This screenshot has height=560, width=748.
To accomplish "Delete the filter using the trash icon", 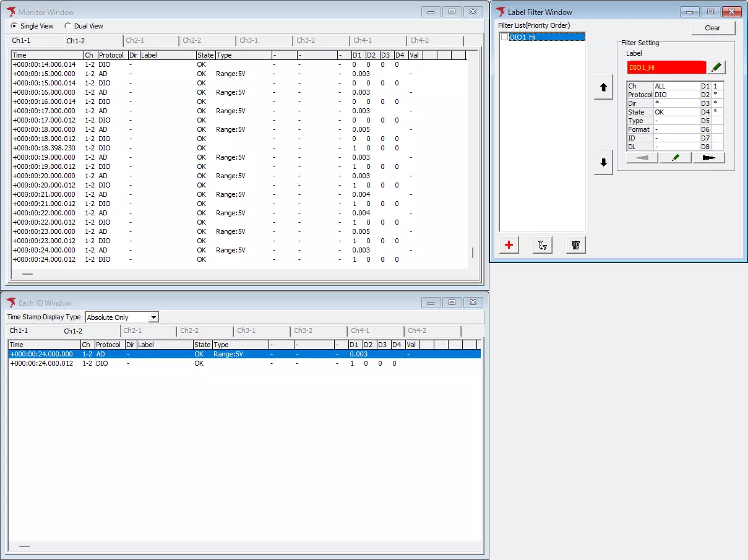I will tap(575, 245).
